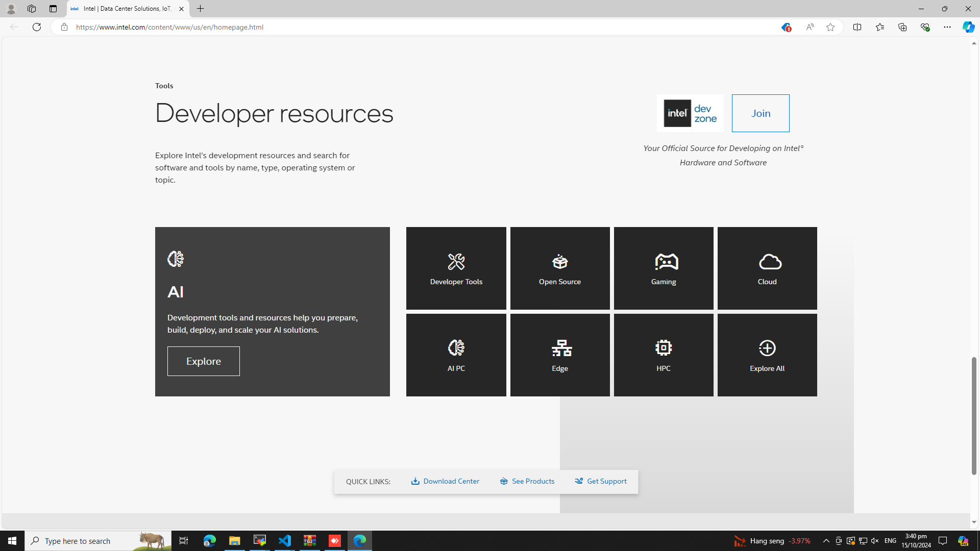The image size is (980, 551).
Task: Open the Get Support quick link
Action: [600, 481]
